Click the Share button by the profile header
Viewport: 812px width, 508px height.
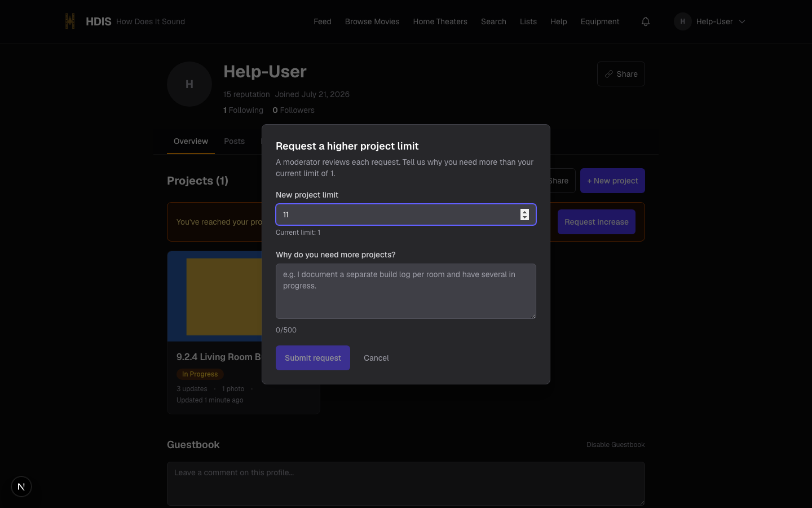pyautogui.click(x=621, y=74)
